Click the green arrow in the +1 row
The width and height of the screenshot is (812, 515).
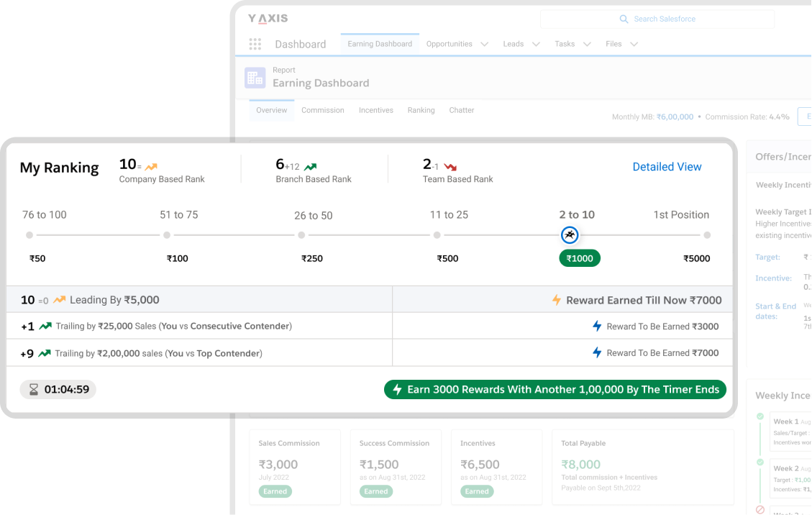tap(45, 326)
